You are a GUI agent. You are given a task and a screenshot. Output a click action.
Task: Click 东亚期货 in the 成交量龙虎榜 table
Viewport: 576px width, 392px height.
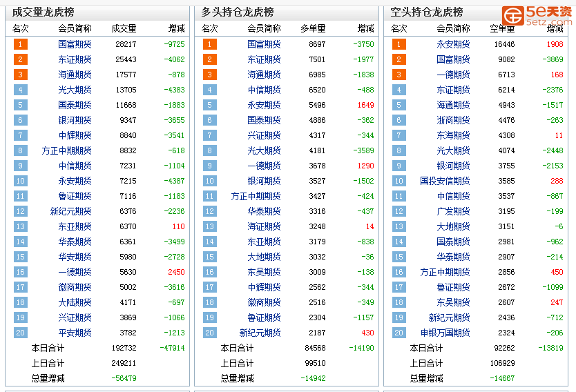tap(75, 226)
